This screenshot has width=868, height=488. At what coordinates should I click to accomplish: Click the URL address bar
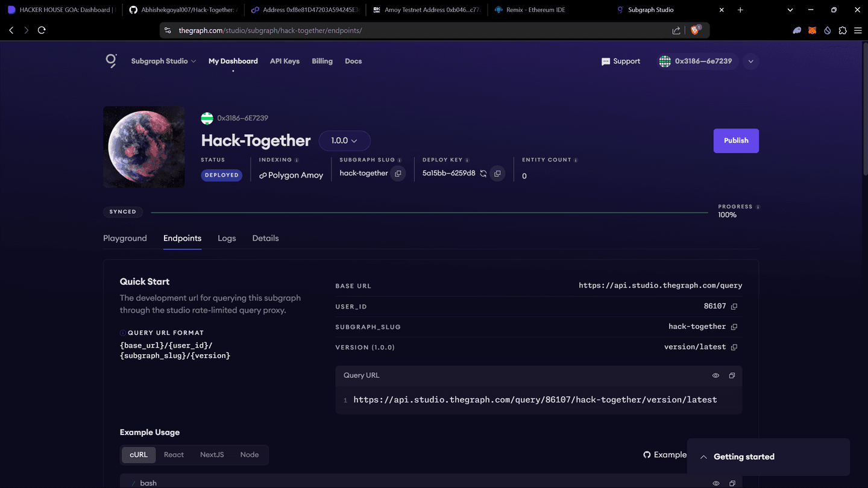click(422, 30)
